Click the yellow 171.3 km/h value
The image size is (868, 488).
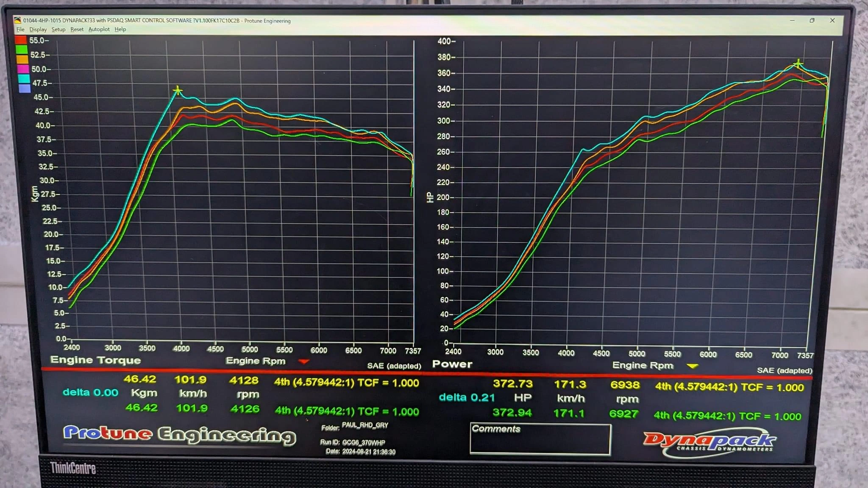click(570, 385)
